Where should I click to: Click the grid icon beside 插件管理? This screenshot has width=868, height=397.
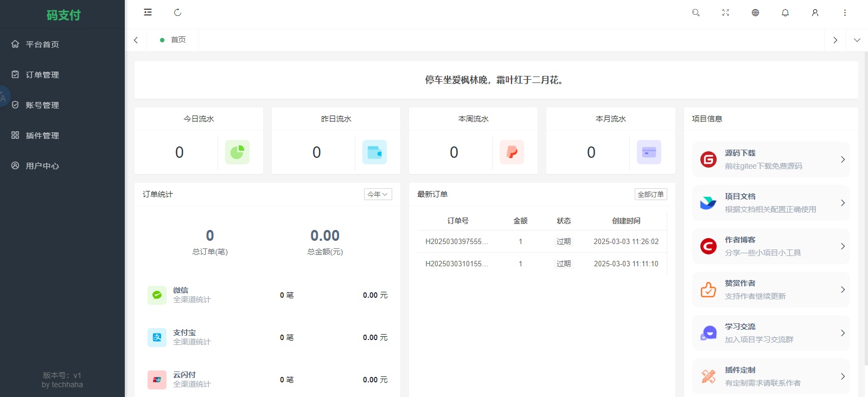15,135
